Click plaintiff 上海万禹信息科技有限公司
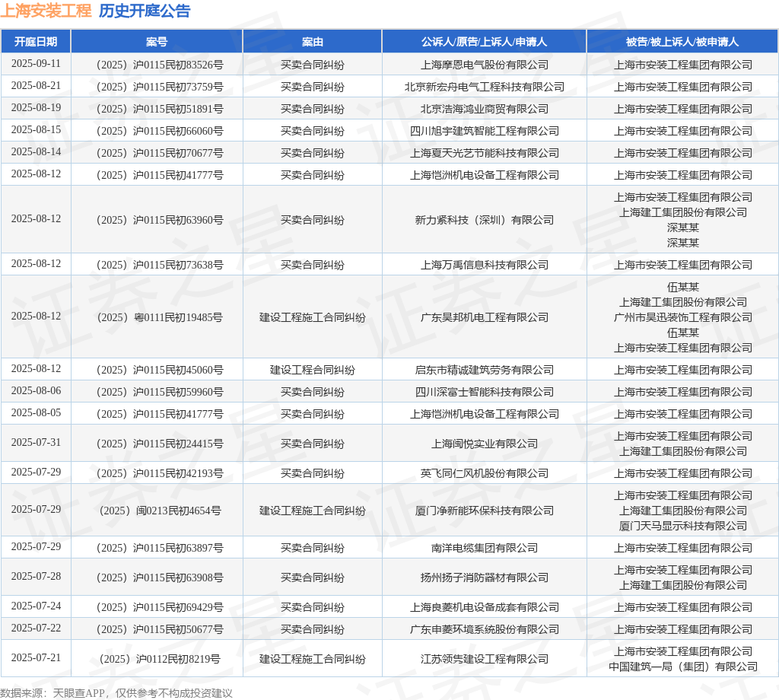The height and width of the screenshot is (700, 779). point(485,265)
